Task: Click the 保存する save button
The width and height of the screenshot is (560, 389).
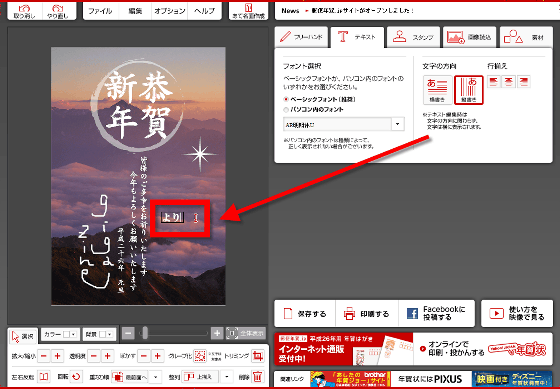Action: point(305,314)
